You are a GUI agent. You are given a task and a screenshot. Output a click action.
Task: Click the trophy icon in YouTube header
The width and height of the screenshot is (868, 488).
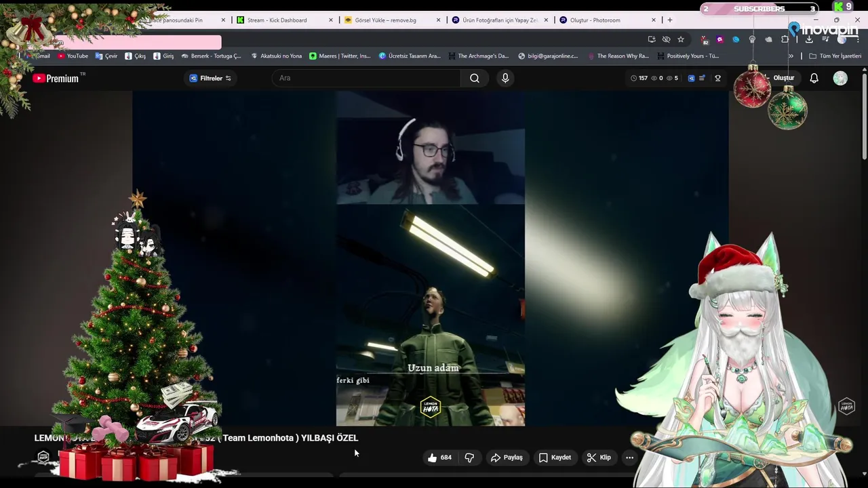click(x=717, y=78)
